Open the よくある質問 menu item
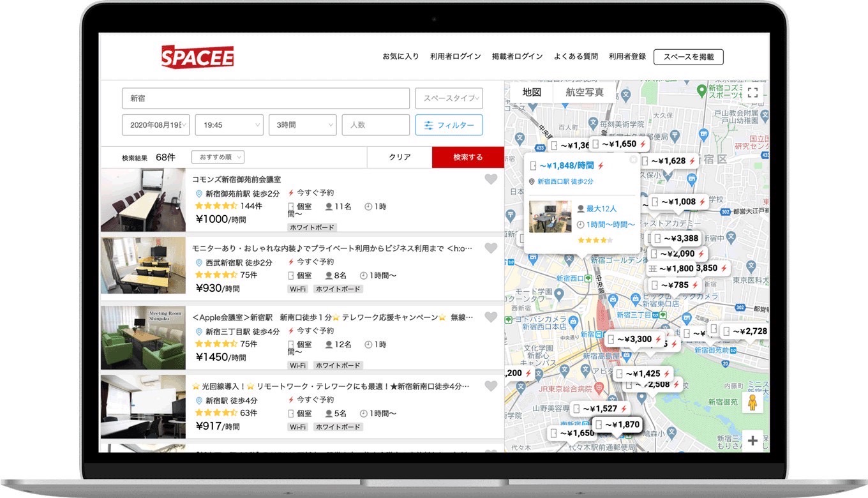The image size is (868, 498). click(x=576, y=57)
